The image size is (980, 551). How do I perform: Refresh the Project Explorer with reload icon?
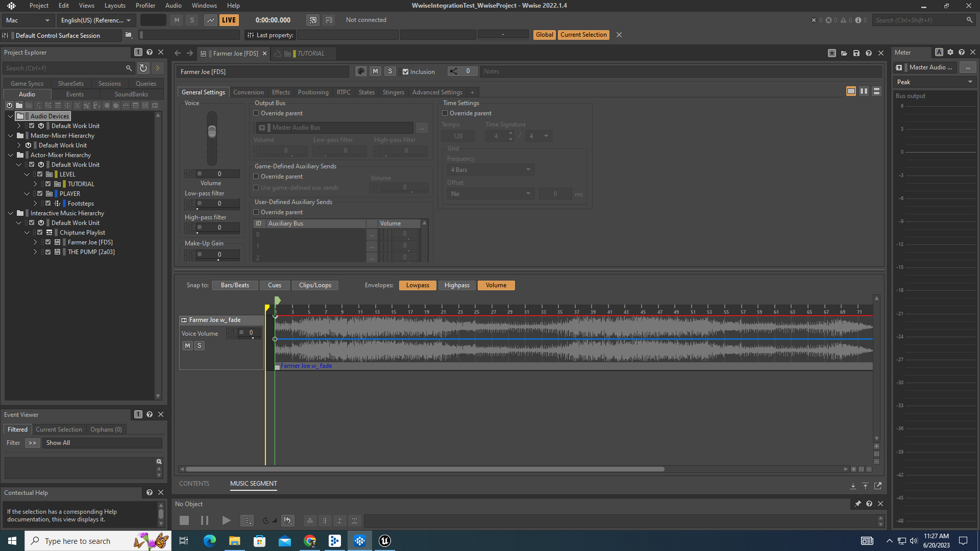coord(143,68)
